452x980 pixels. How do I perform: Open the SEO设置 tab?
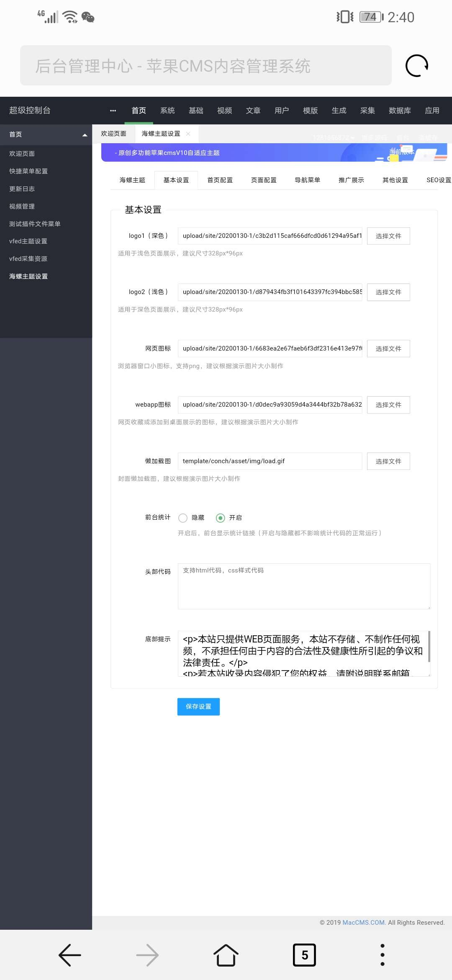pyautogui.click(x=438, y=180)
